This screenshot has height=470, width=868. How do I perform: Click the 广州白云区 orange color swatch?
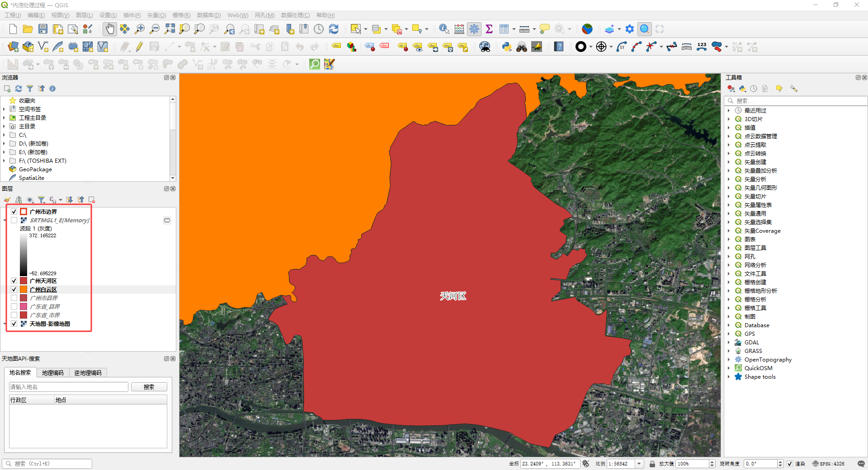[24, 289]
